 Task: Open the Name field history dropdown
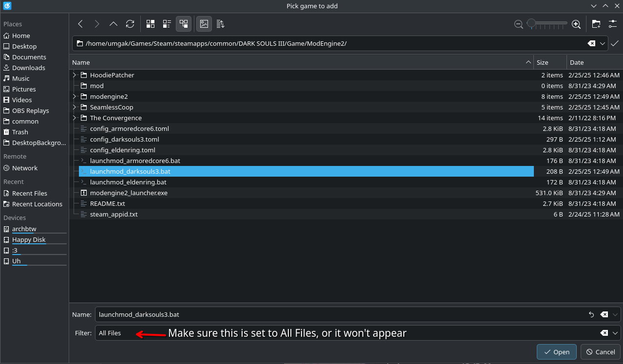coord(616,314)
